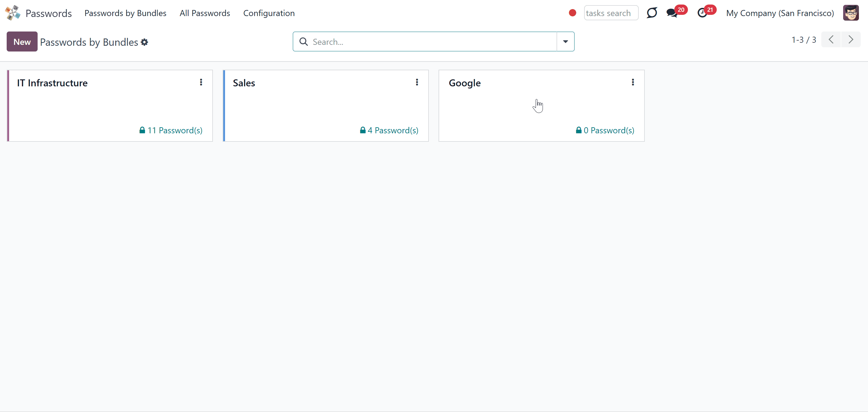Viewport: 868px width, 412px height.
Task: Open the support chat bubble icon
Action: [x=652, y=13]
